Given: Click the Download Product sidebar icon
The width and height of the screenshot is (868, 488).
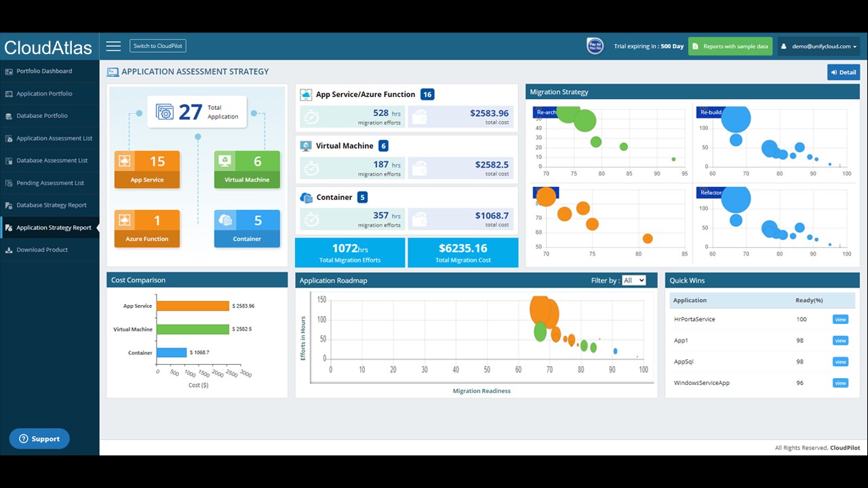Looking at the screenshot, I should click(9, 250).
